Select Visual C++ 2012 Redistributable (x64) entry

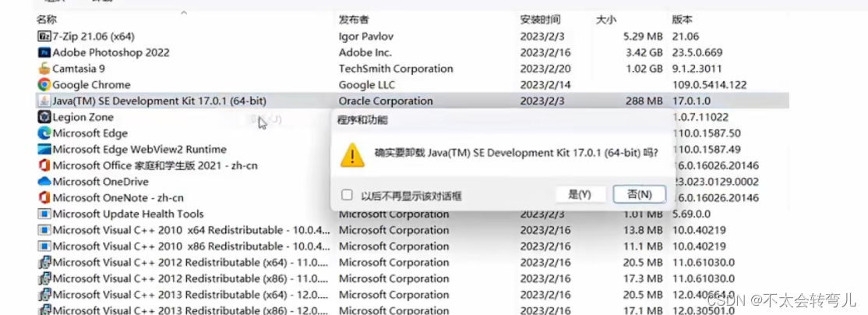(x=191, y=263)
